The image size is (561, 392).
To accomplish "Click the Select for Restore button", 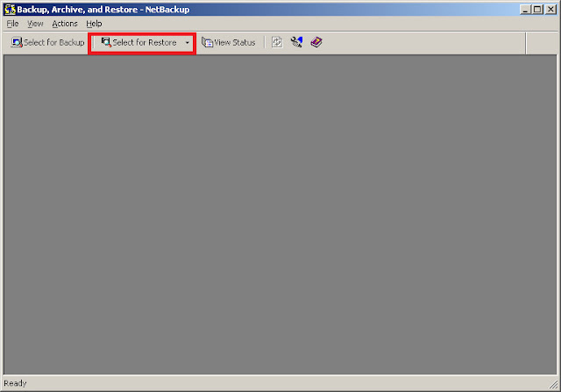I will click(138, 43).
